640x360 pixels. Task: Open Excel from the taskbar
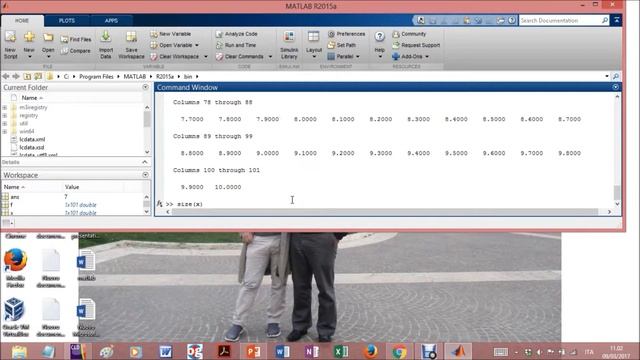click(x=341, y=351)
